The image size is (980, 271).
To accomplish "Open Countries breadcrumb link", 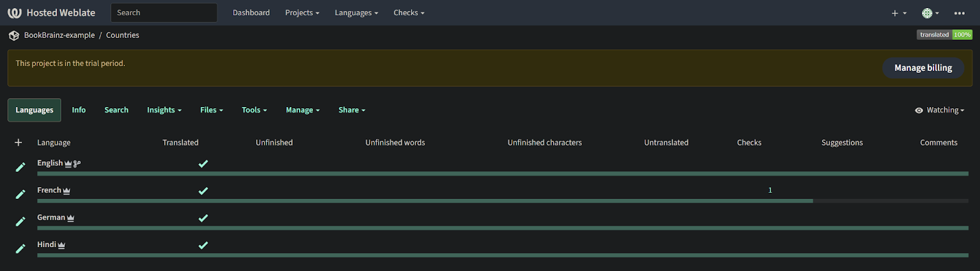I will point(123,35).
